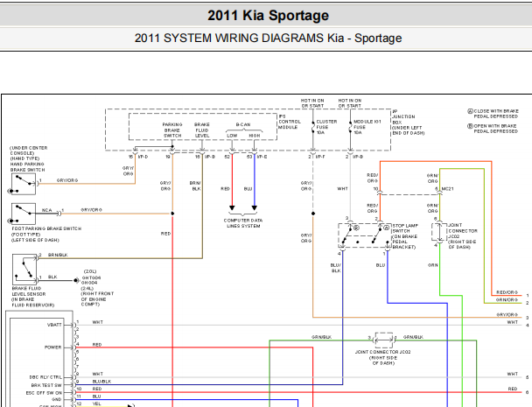This screenshot has width=532, height=407.
Task: Click the "BLU/BLK" label at module pin 9
Action: pyautogui.click(x=101, y=382)
